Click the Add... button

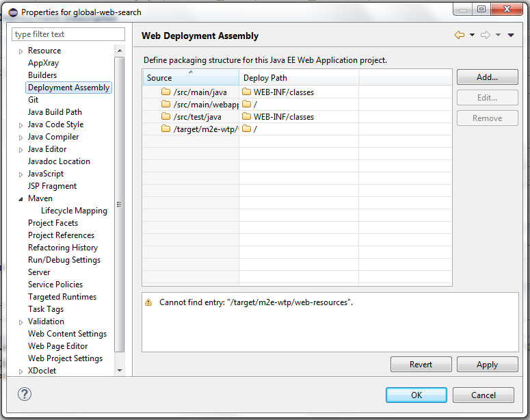[x=487, y=77]
